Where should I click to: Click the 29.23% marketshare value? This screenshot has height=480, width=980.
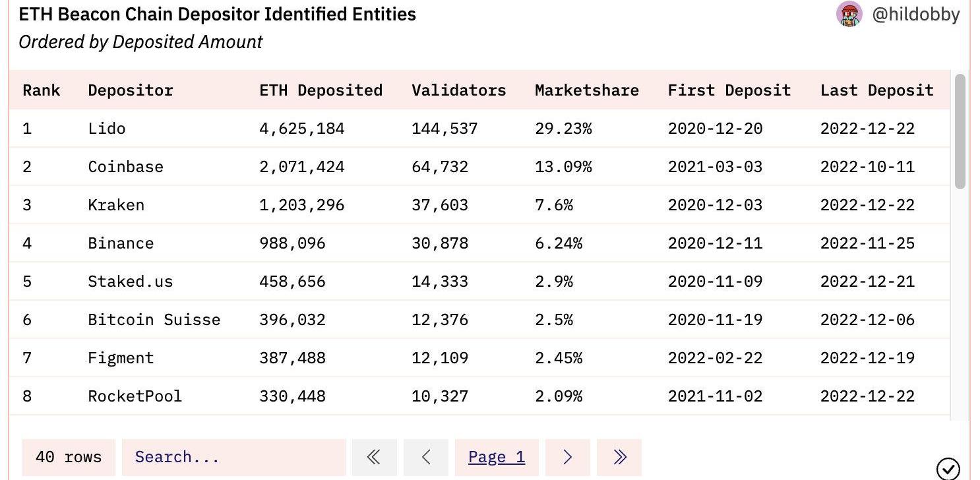[x=563, y=129]
